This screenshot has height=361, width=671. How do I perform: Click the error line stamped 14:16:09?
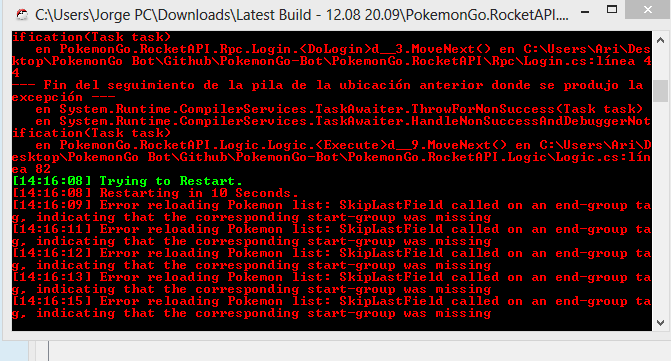[x=332, y=211]
